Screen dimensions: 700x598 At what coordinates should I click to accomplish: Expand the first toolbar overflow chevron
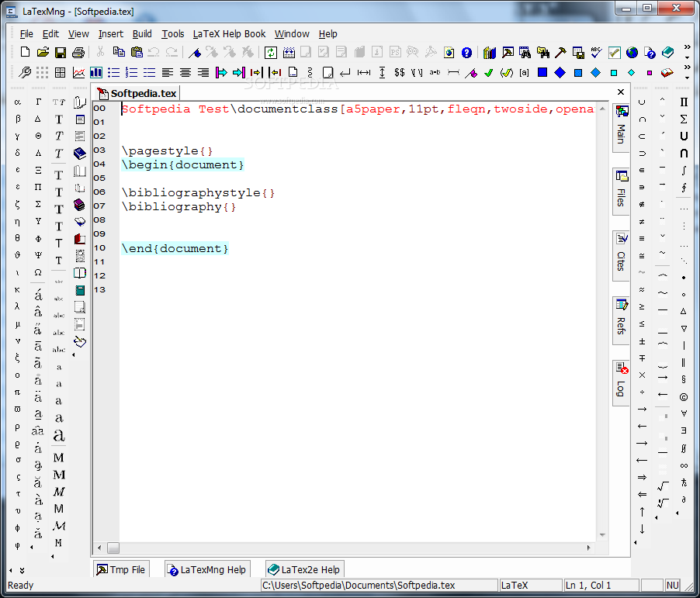[x=687, y=47]
